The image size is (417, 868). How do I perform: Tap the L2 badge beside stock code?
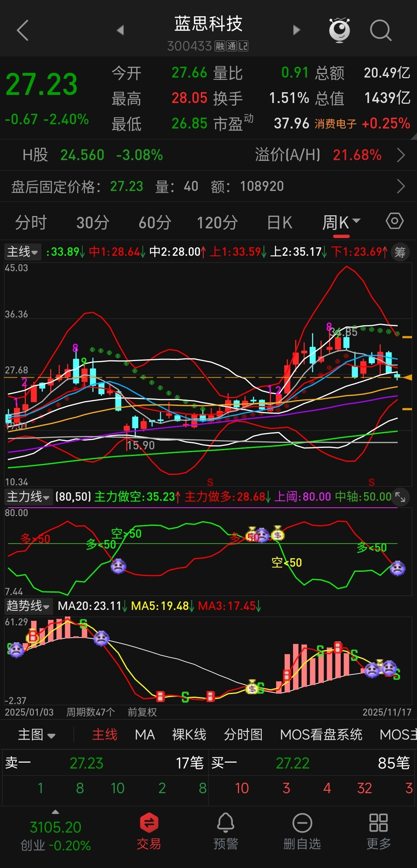coord(243,46)
